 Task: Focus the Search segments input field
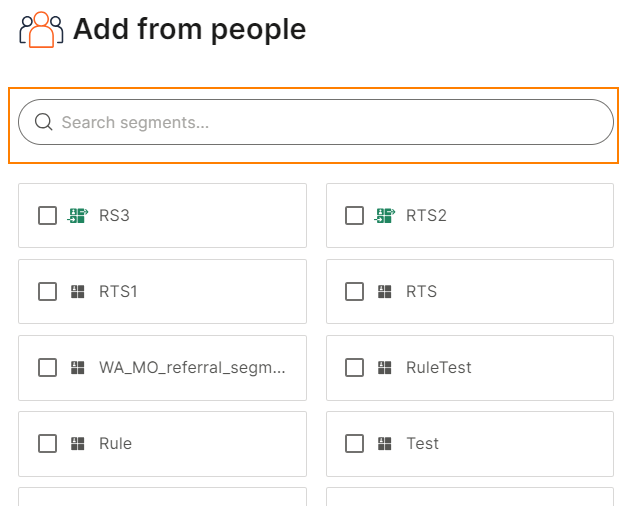tap(316, 122)
